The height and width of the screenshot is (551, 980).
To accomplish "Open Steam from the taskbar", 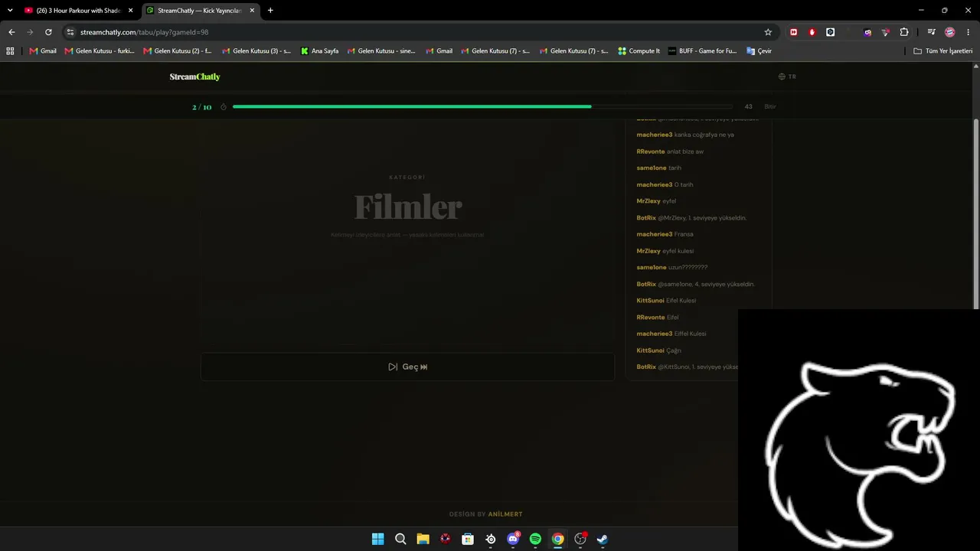I will click(x=603, y=539).
